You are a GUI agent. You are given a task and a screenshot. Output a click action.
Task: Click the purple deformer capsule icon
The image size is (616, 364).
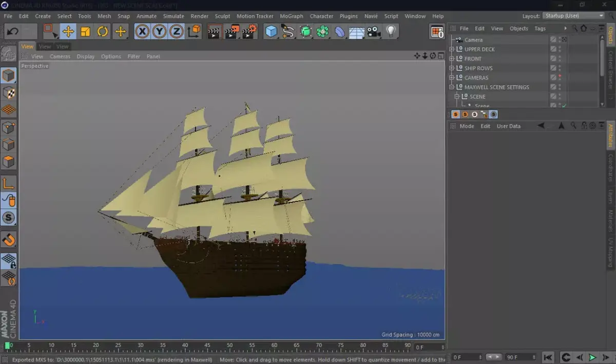coord(340,32)
